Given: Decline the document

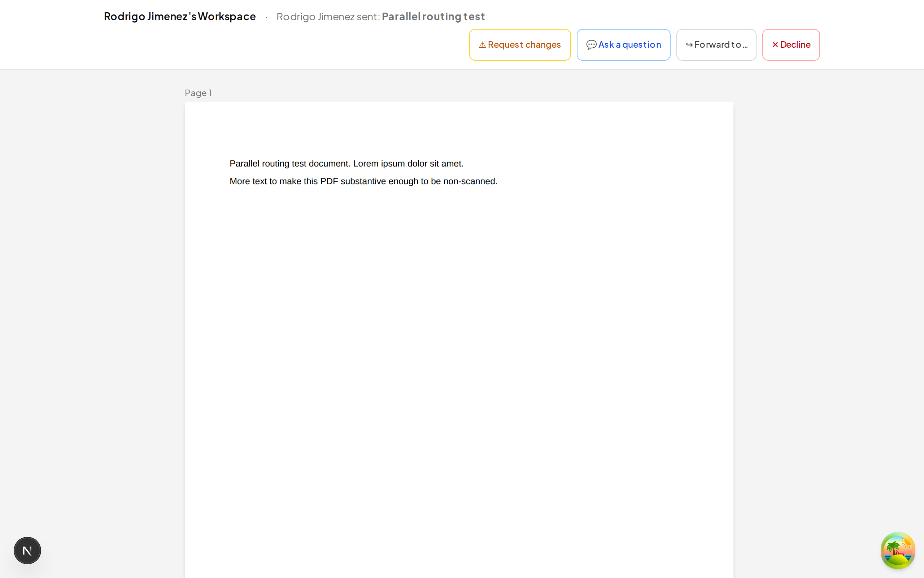Looking at the screenshot, I should click(791, 45).
